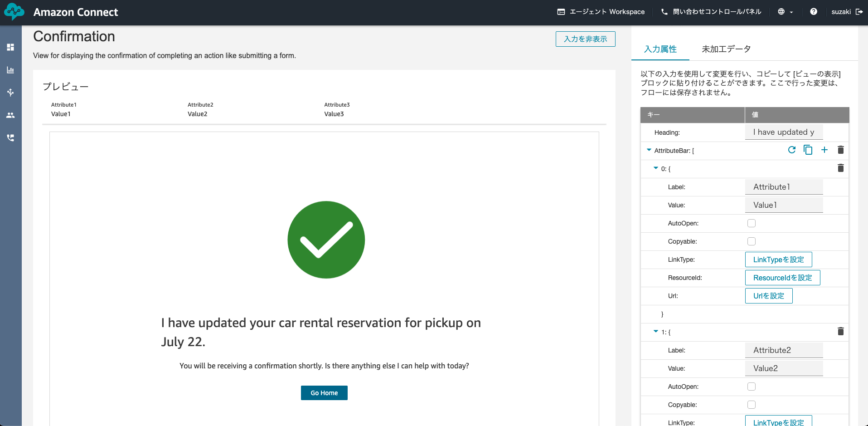Click the Go Home button in the preview
868x426 pixels.
pyautogui.click(x=324, y=392)
